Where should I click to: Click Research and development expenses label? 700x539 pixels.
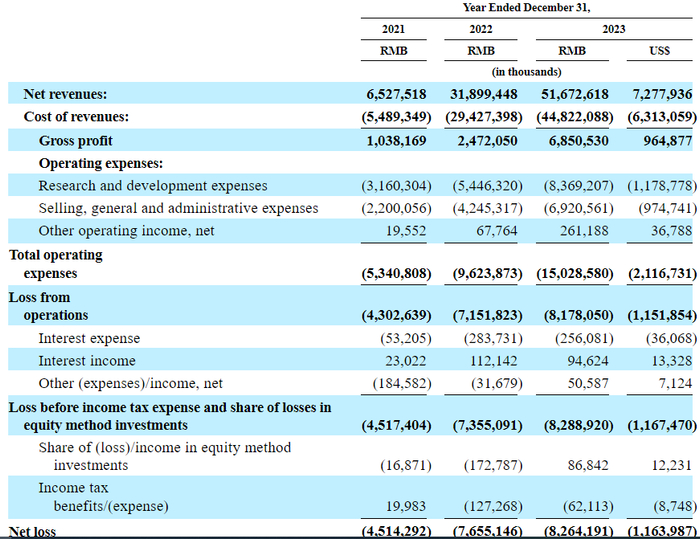pos(153,186)
